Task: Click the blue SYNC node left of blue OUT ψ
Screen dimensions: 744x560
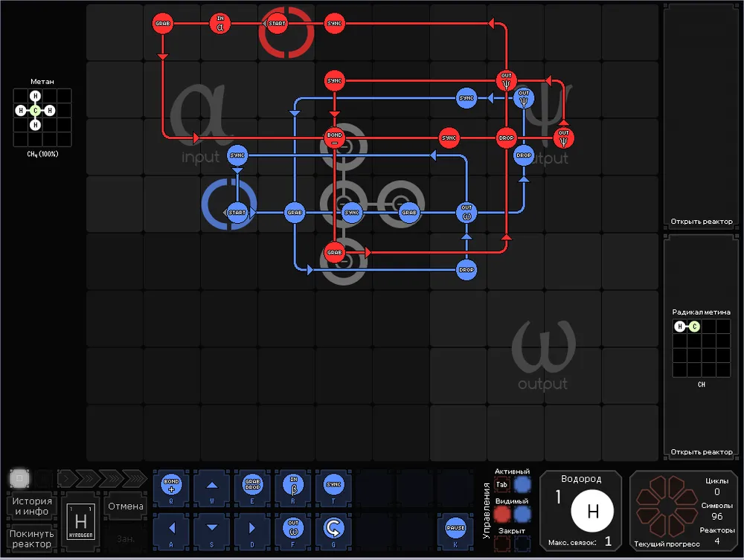Action: tap(466, 98)
